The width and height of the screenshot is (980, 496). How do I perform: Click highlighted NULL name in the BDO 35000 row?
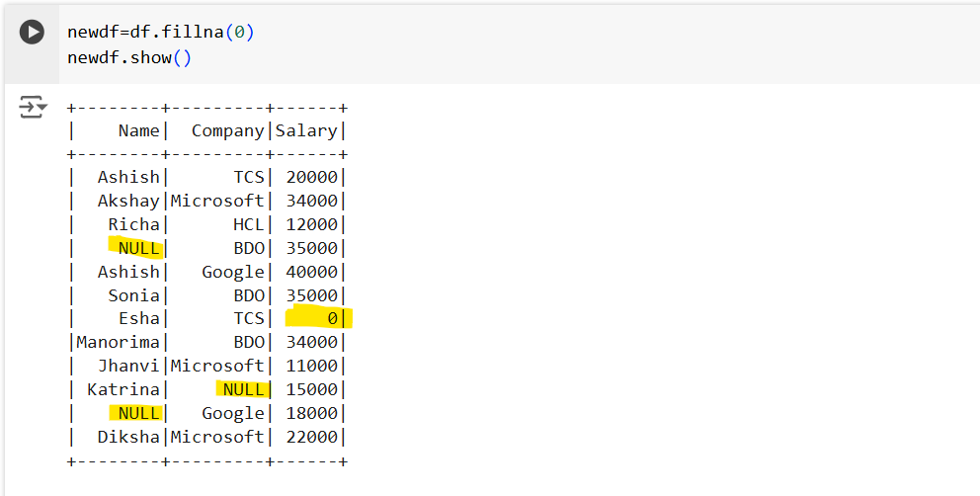coord(138,248)
